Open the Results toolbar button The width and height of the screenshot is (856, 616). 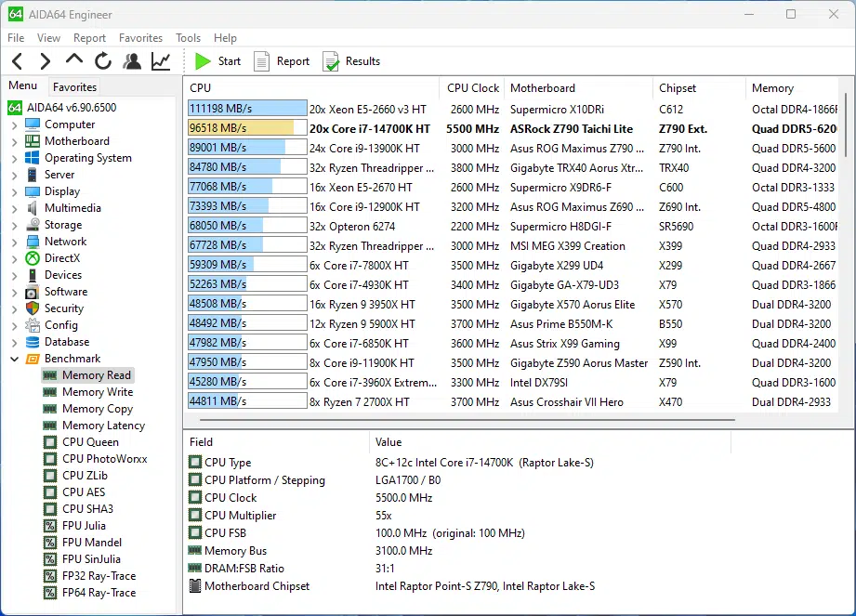click(x=351, y=61)
